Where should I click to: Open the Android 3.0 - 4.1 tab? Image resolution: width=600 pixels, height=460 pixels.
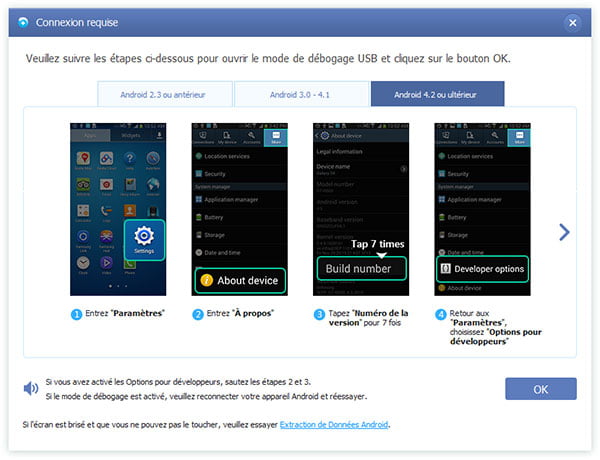(301, 94)
